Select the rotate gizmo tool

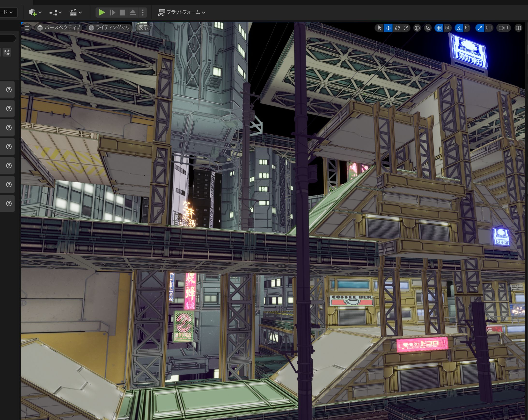click(x=397, y=28)
